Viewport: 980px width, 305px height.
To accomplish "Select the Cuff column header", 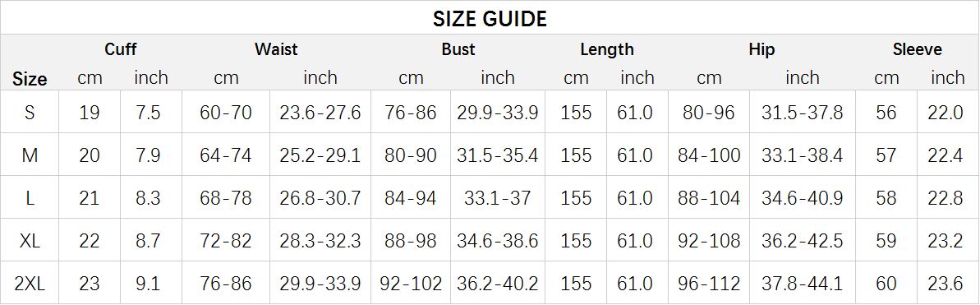I will pyautogui.click(x=120, y=49).
